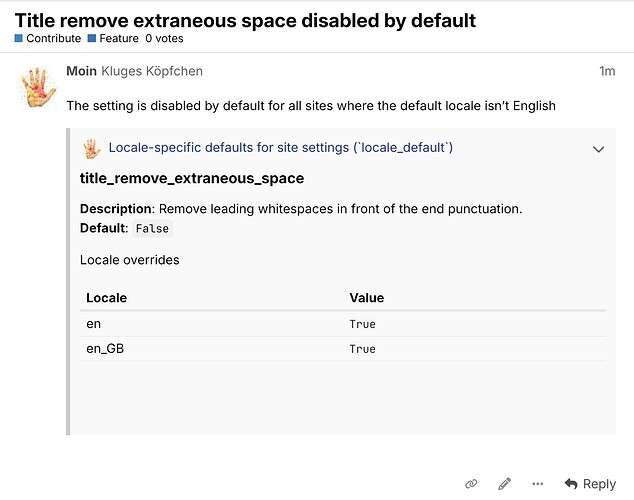Open the three-dots more actions menu
Screen dimensions: 634x500
pos(537,483)
